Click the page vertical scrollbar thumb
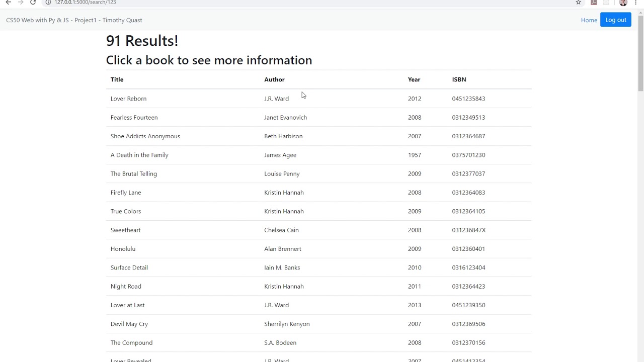 click(x=640, y=53)
